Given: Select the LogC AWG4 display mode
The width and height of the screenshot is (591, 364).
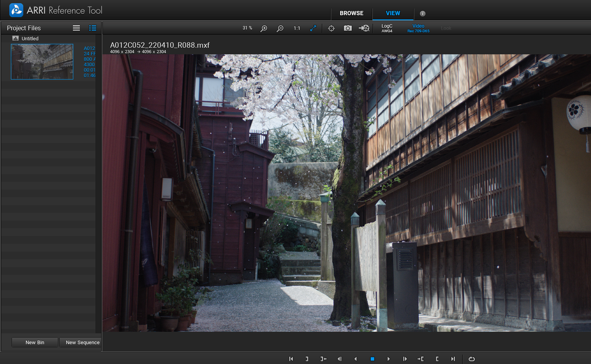Looking at the screenshot, I should pyautogui.click(x=387, y=28).
